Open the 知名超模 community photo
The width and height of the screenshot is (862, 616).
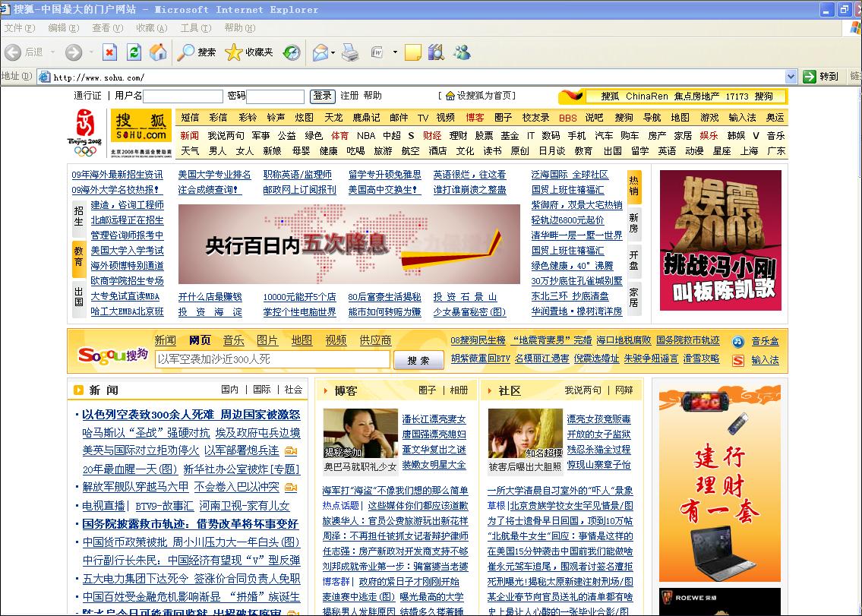526,434
